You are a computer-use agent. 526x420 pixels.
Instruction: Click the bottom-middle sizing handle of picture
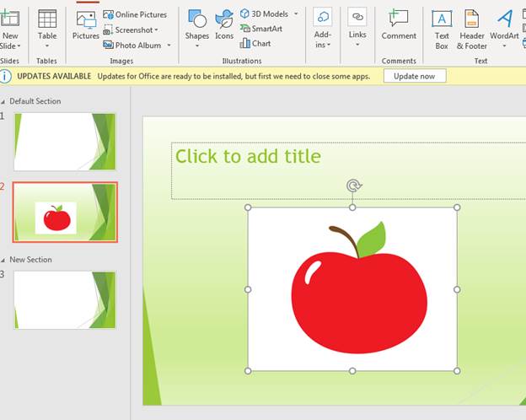pos(352,371)
